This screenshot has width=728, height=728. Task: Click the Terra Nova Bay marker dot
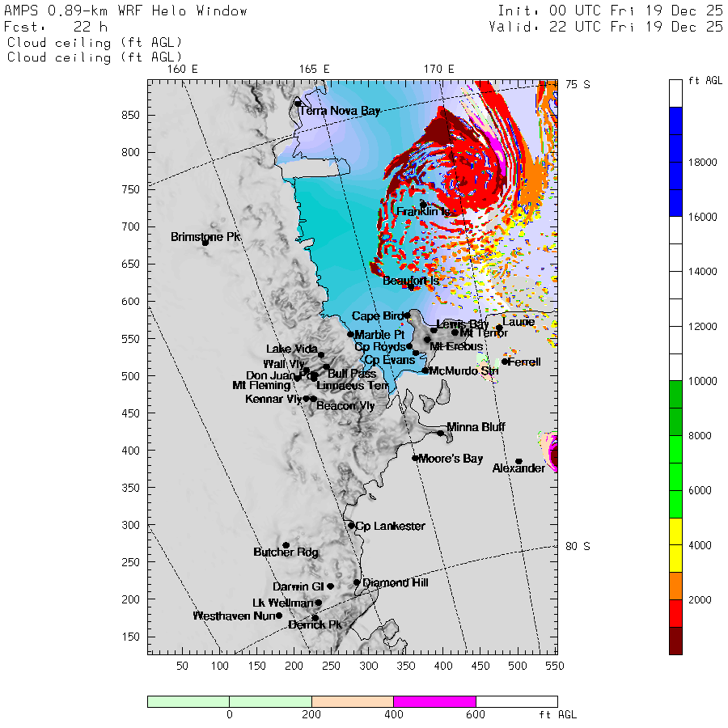coord(298,104)
